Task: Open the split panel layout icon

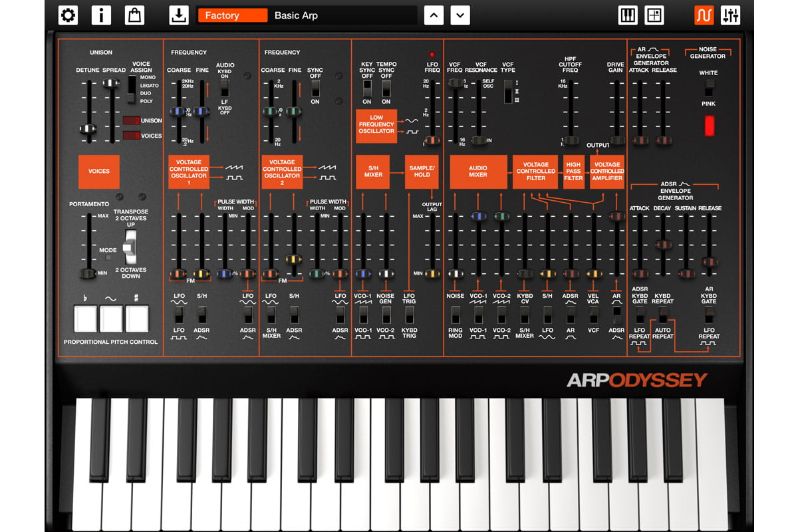Action: [x=654, y=15]
